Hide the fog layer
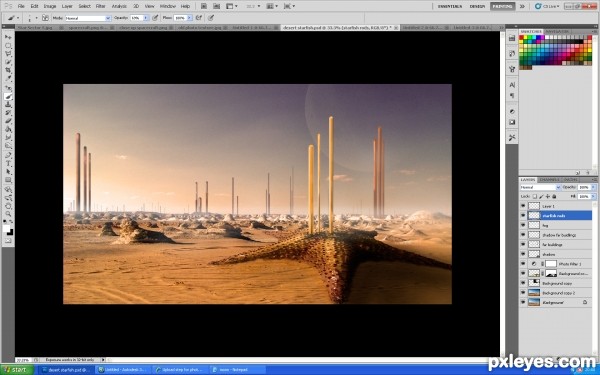Image resolution: width=600 pixels, height=375 pixels. 523,225
